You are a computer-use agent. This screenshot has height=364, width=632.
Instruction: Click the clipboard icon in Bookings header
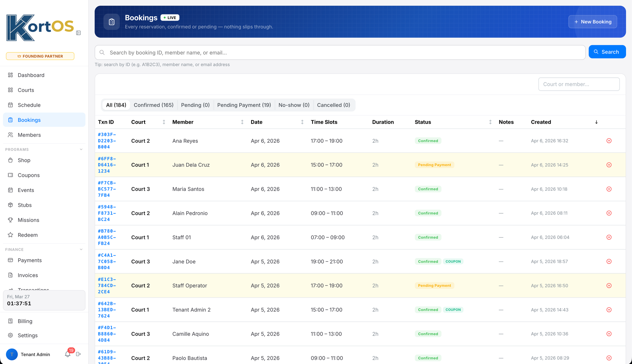click(x=112, y=22)
